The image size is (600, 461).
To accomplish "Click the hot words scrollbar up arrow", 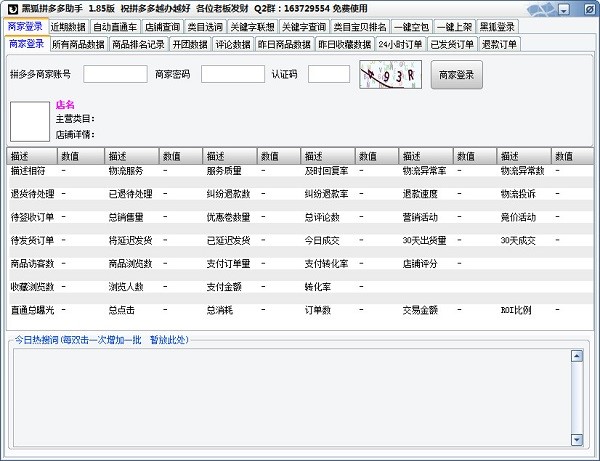I will [576, 355].
